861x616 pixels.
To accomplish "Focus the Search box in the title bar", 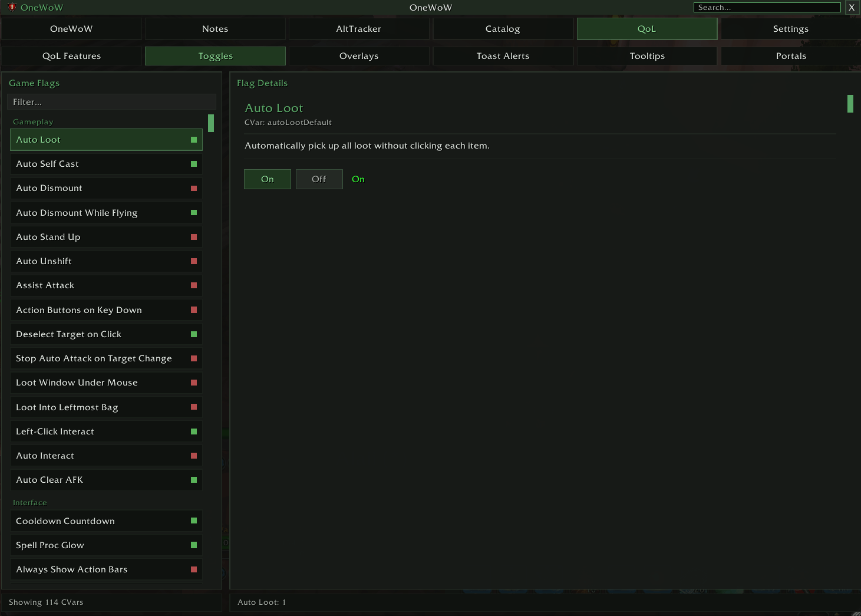I will click(x=767, y=8).
